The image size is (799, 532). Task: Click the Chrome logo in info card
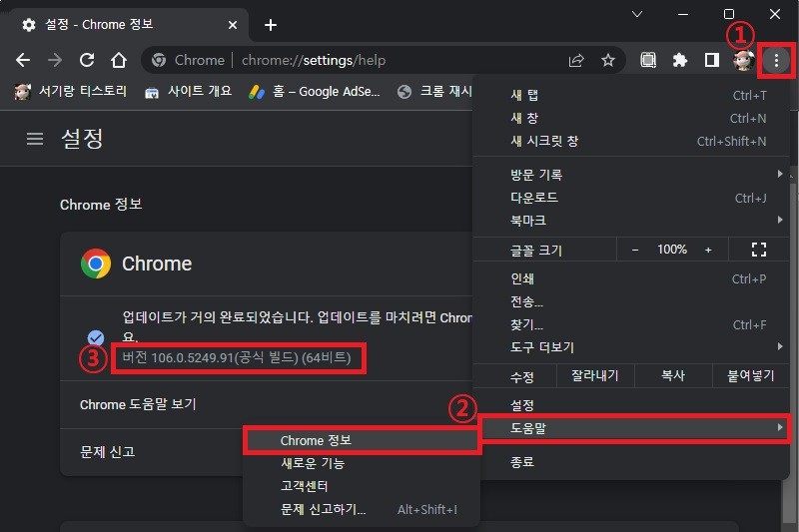coord(96,264)
